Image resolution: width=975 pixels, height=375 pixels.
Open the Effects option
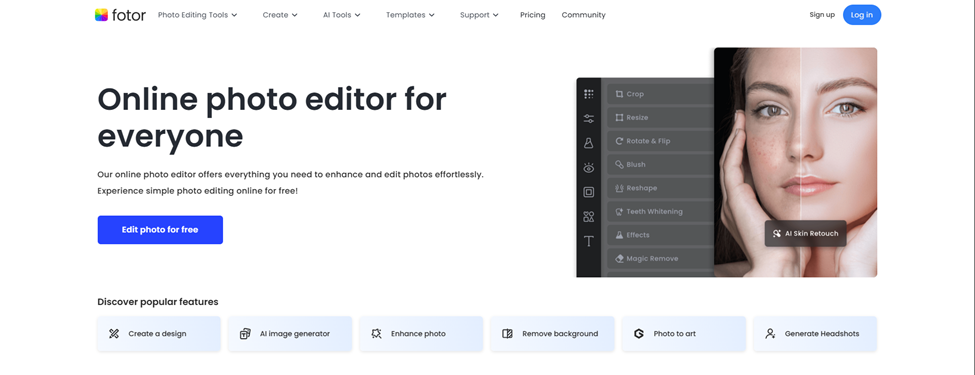coord(660,235)
